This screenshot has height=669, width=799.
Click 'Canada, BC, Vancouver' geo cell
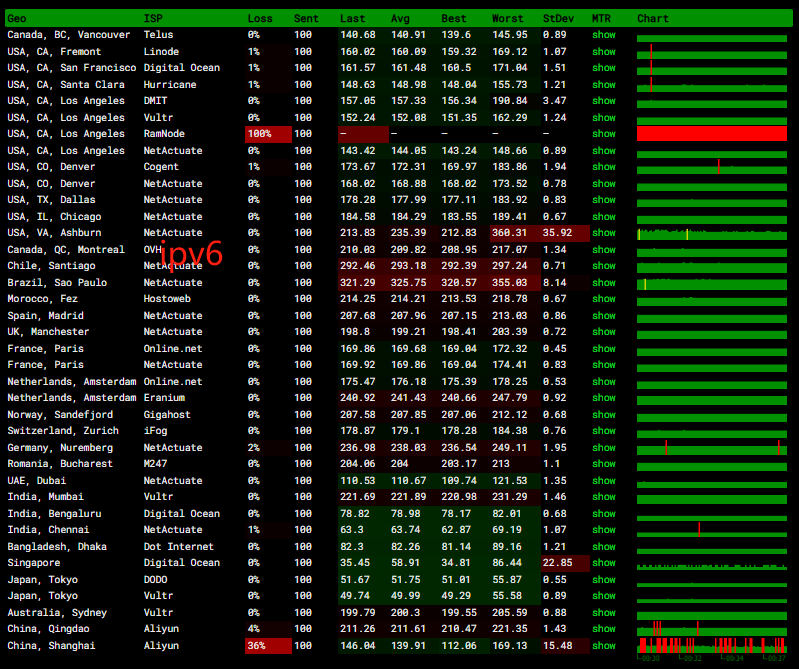(69, 35)
